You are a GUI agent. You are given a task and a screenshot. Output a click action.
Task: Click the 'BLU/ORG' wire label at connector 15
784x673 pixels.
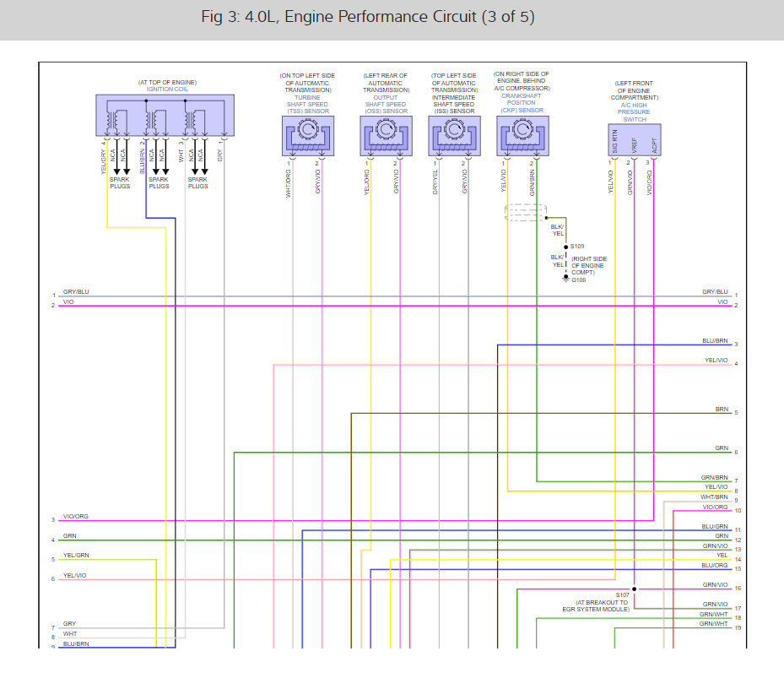(715, 565)
